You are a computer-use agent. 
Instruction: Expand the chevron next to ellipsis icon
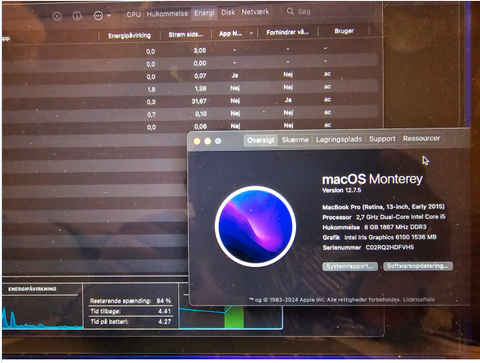pyautogui.click(x=109, y=15)
